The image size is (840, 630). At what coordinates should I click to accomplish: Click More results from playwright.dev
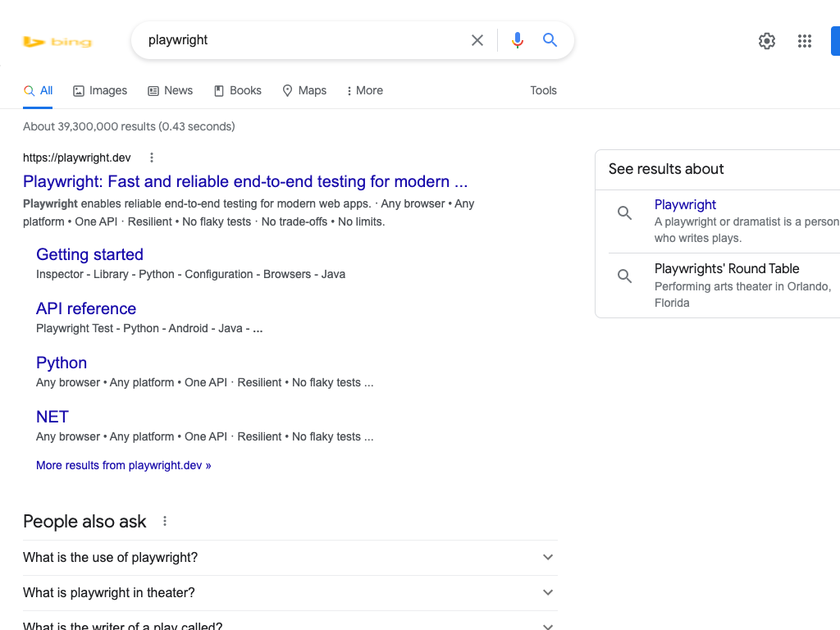pyautogui.click(x=123, y=466)
